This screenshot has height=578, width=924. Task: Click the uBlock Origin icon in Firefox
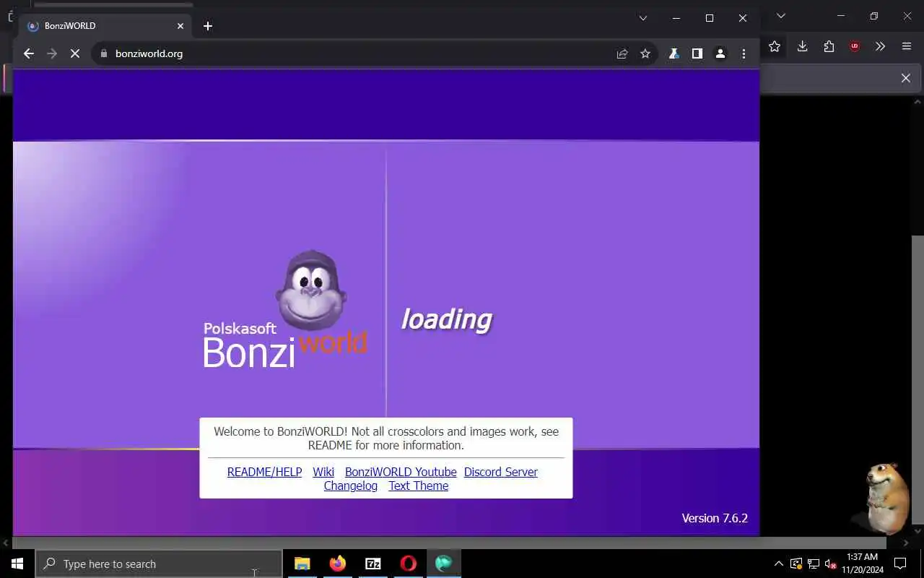click(855, 46)
